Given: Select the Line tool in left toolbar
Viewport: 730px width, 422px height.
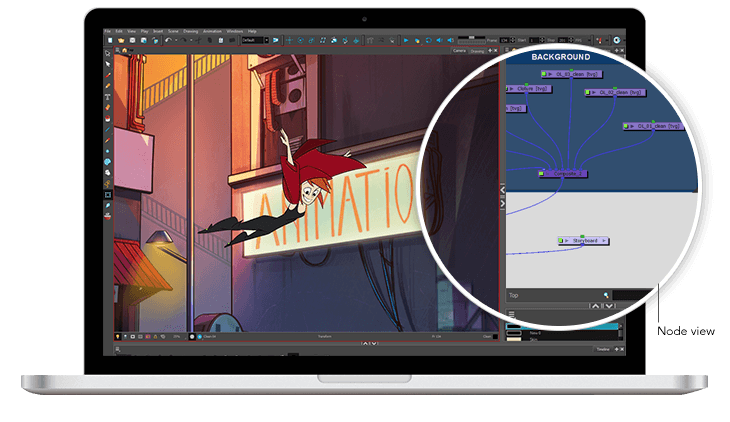Looking at the screenshot, I should pyautogui.click(x=108, y=129).
